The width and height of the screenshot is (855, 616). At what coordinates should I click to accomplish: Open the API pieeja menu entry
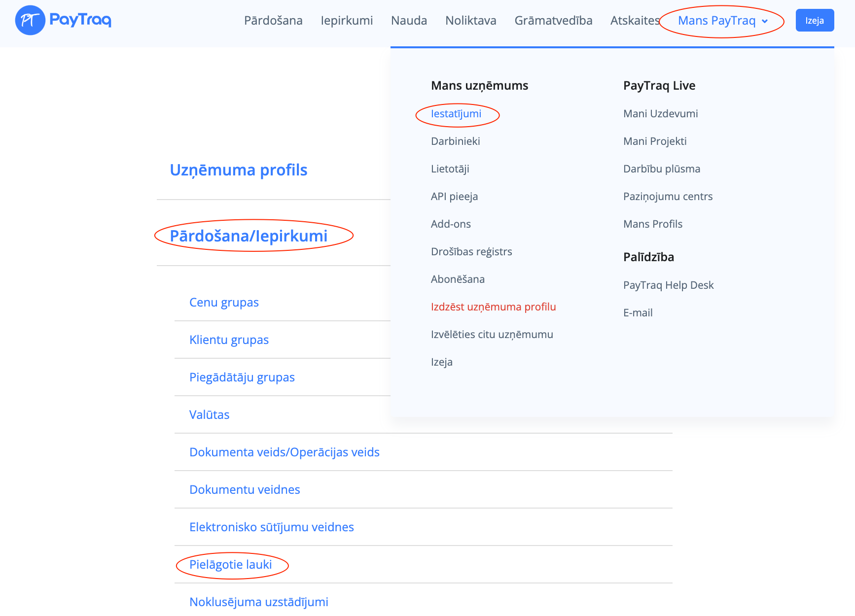click(454, 197)
